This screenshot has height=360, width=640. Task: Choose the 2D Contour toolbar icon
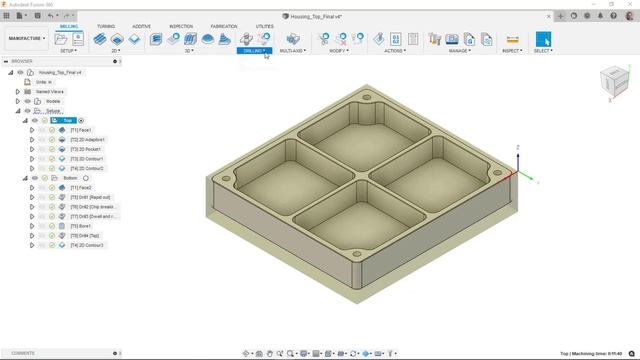click(x=134, y=39)
